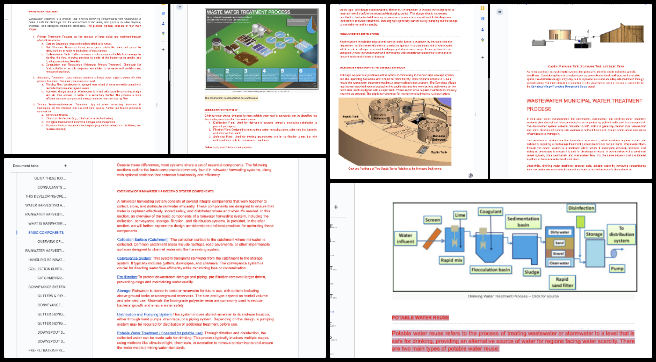Open Google Keep in the side panel
The height and width of the screenshot is (362, 656).
click(x=482, y=8)
